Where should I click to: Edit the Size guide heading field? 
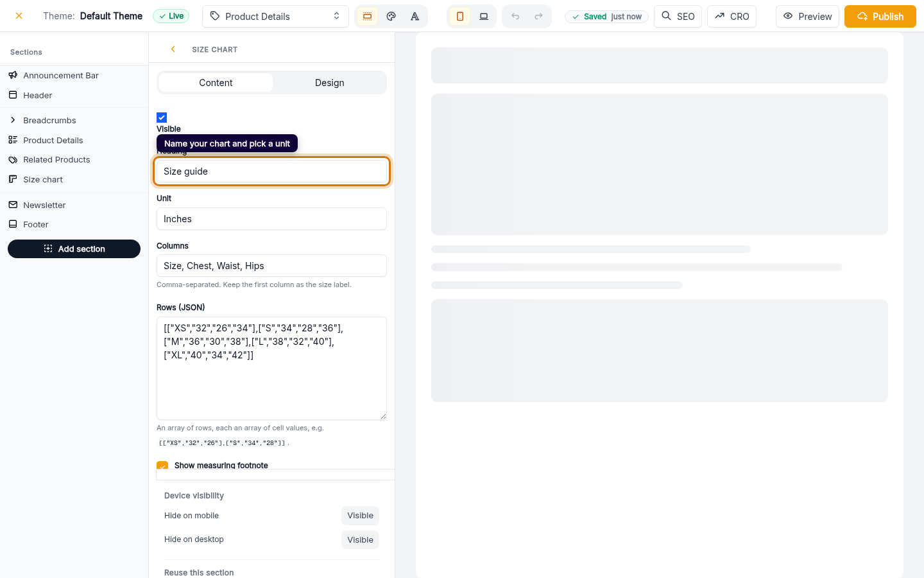tap(271, 171)
